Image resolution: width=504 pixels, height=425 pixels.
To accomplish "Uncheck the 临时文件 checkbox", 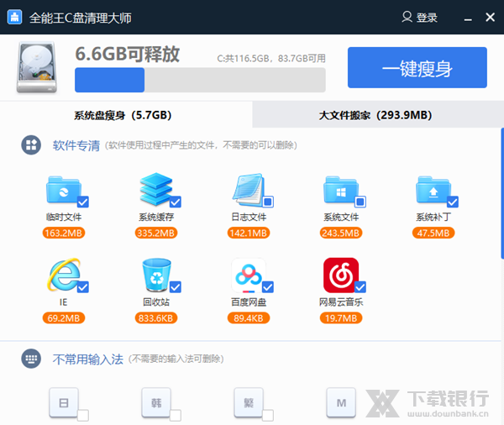I will (x=83, y=202).
